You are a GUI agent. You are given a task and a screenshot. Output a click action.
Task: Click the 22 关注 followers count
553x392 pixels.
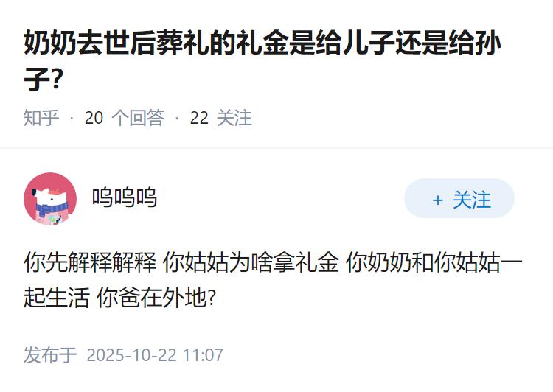pos(220,118)
